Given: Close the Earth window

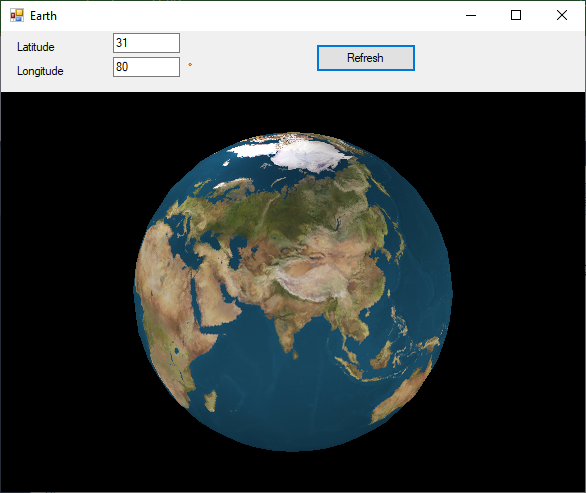Looking at the screenshot, I should 562,15.
